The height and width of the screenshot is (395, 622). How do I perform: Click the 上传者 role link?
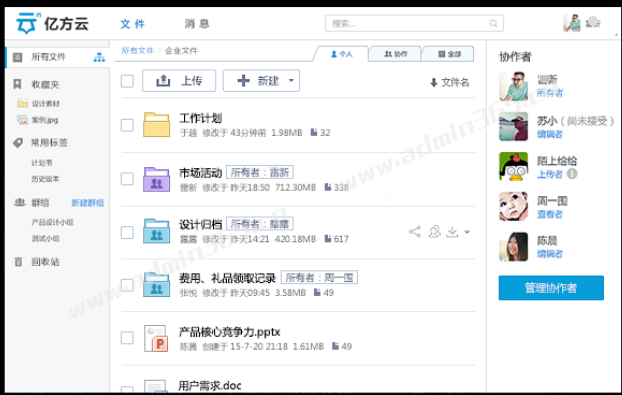pos(550,174)
